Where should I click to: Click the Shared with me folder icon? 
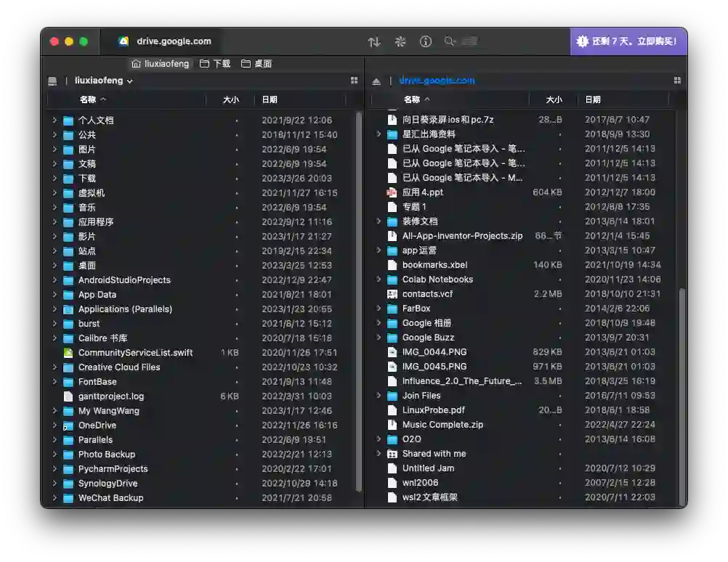(x=392, y=454)
